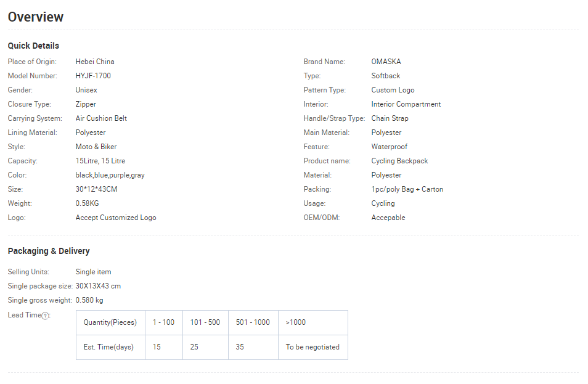Click the >1000 quantity cell
588x384 pixels.
(313, 322)
